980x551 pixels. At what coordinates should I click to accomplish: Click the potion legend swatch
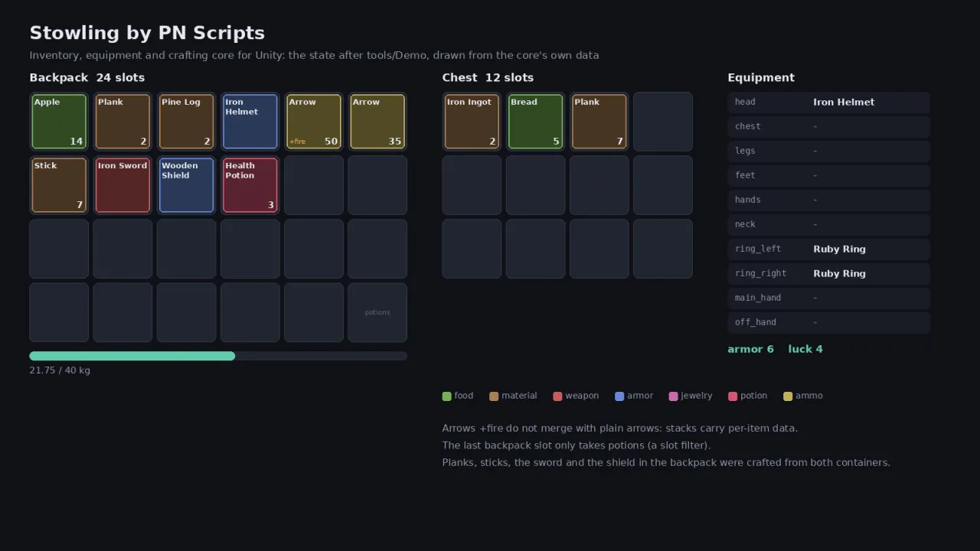[733, 396]
